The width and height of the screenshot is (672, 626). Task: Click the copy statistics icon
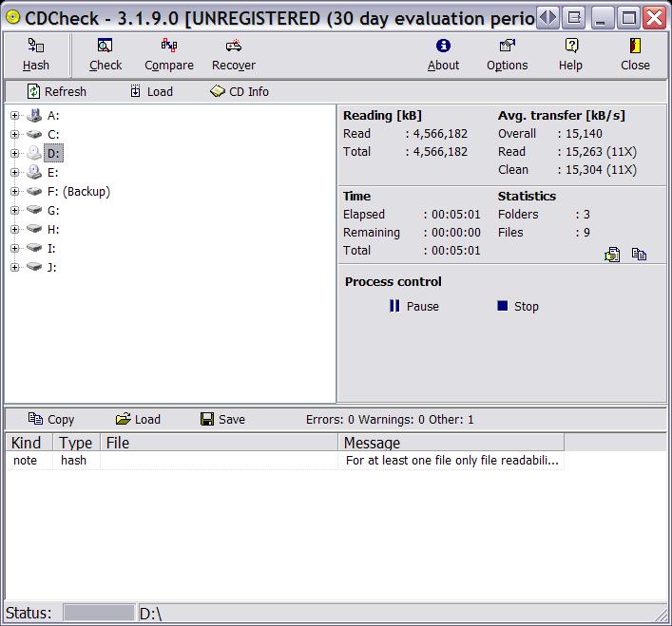pos(639,255)
